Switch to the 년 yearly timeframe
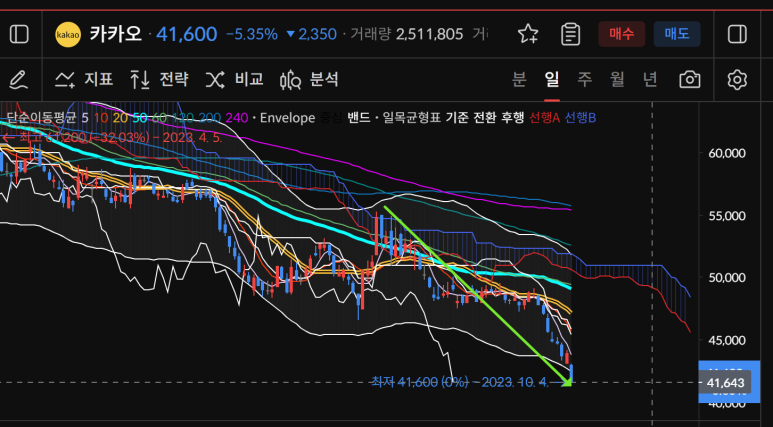 (650, 79)
